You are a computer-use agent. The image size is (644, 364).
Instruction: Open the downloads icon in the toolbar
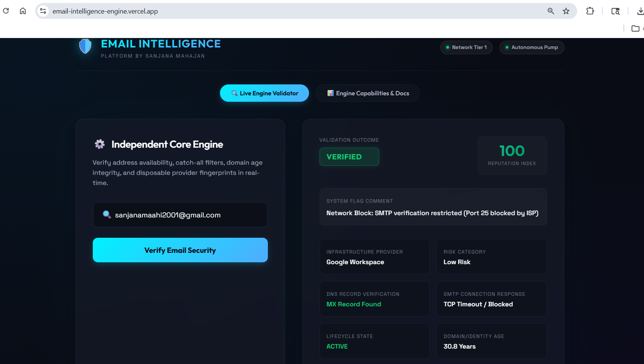pyautogui.click(x=640, y=11)
